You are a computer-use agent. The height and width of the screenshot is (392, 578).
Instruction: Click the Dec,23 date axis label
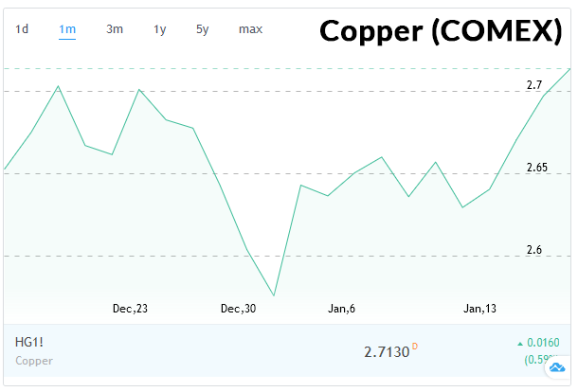pos(130,309)
